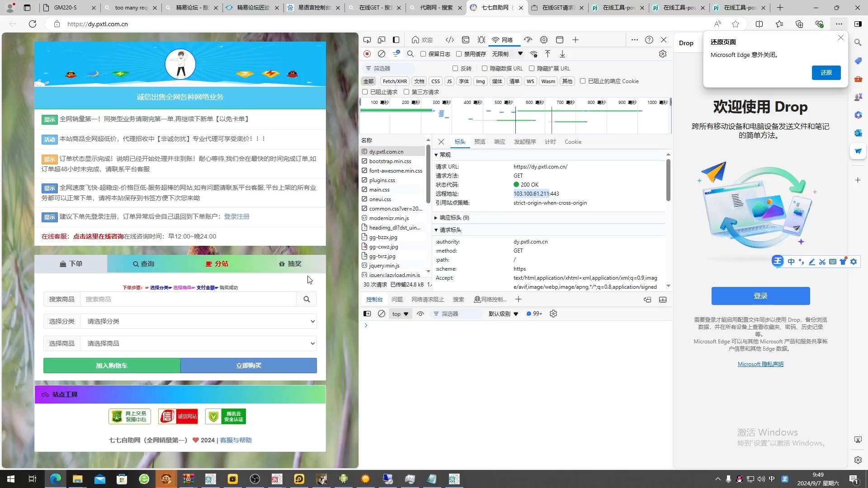Open Edge browser from the taskbar

tap(56, 479)
